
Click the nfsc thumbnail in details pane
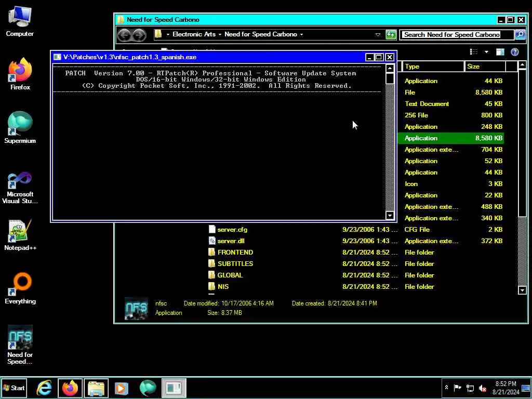pyautogui.click(x=136, y=309)
